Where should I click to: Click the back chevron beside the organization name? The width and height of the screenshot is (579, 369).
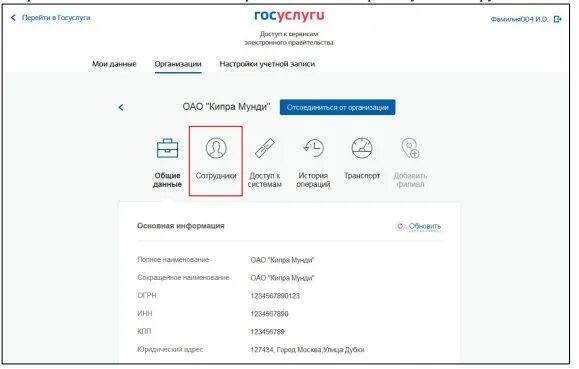click(x=121, y=107)
